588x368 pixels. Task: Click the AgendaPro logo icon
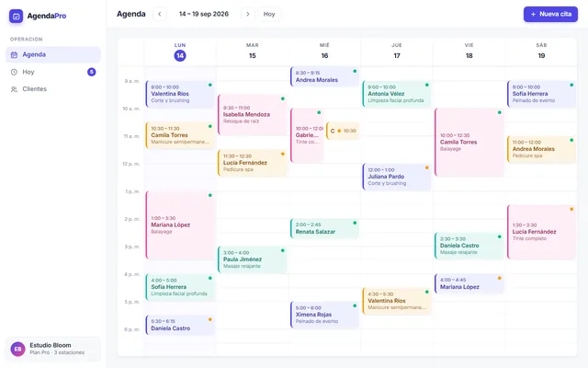[x=17, y=17]
